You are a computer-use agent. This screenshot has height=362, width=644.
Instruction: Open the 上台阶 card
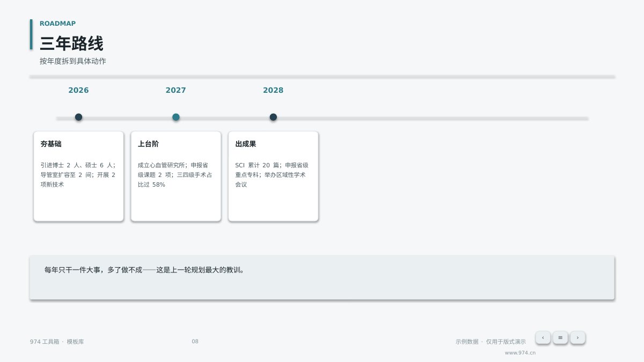click(x=176, y=176)
